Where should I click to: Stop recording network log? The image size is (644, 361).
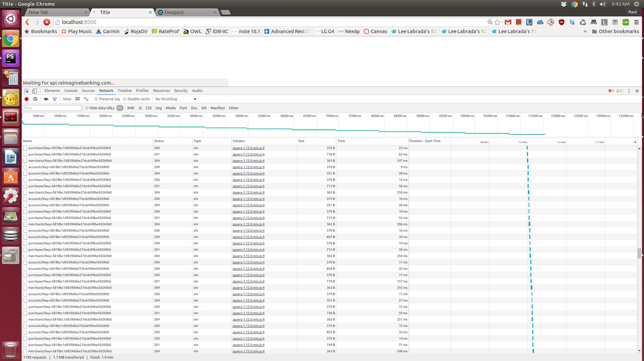point(26,99)
